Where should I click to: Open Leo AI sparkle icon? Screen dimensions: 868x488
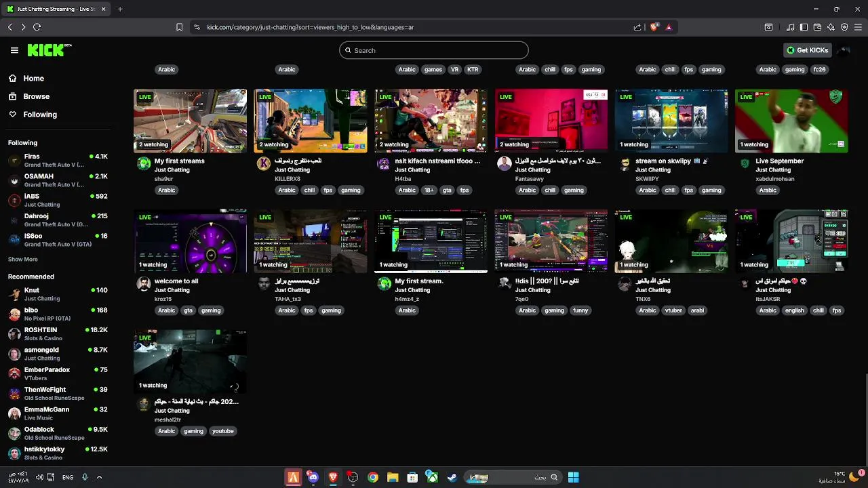click(x=831, y=27)
